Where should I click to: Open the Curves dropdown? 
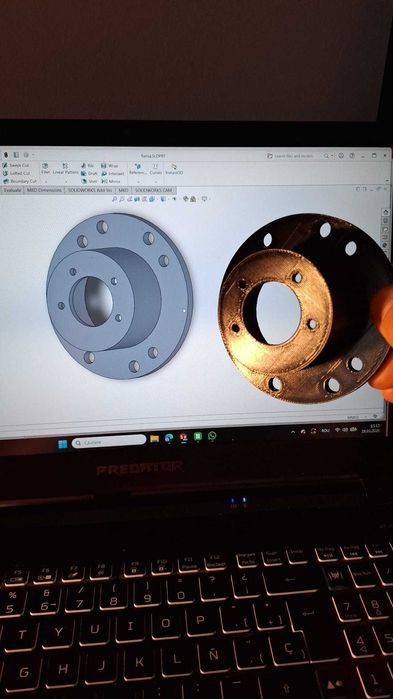(156, 181)
